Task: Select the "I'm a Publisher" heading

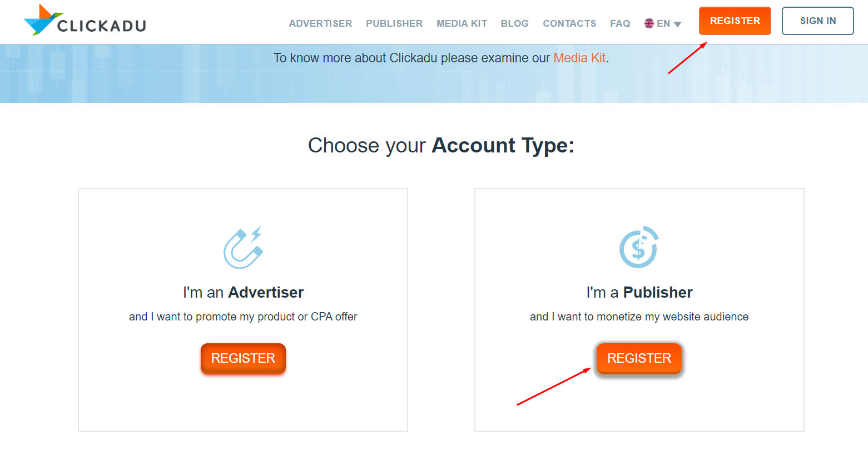Action: click(639, 293)
